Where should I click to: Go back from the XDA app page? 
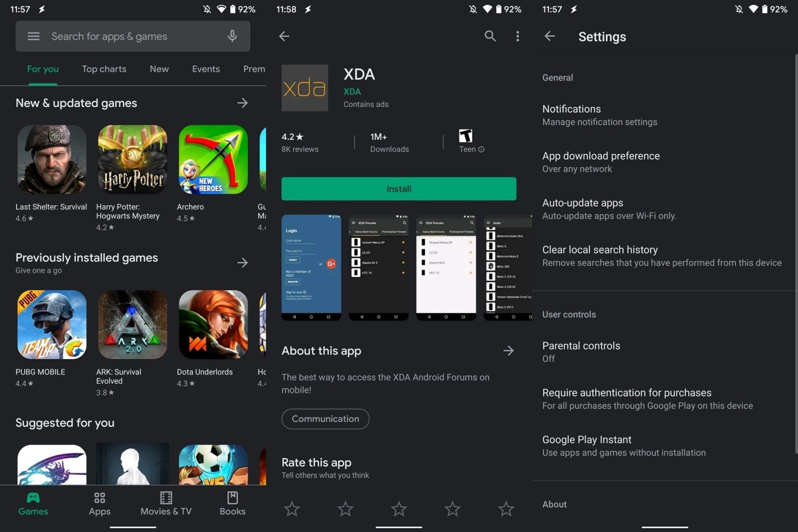point(284,36)
